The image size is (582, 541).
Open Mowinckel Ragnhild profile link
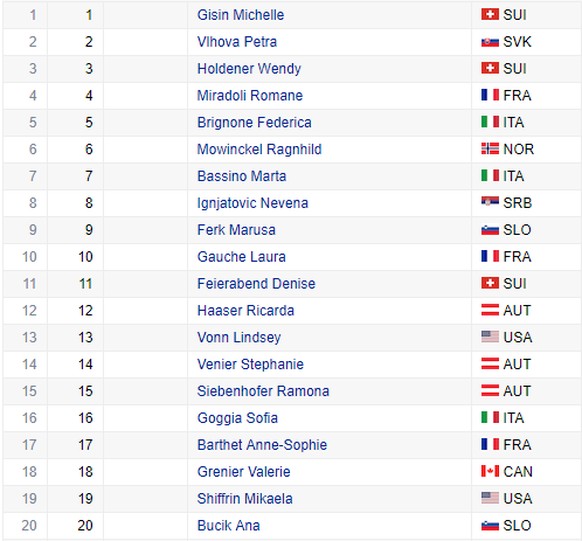tap(259, 149)
